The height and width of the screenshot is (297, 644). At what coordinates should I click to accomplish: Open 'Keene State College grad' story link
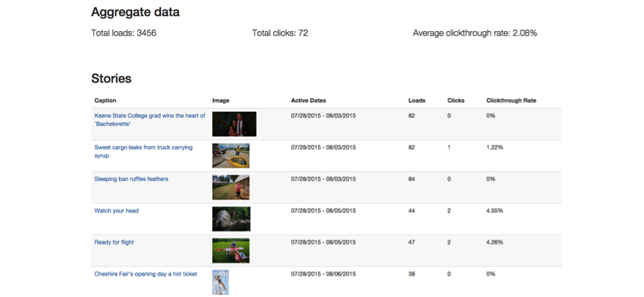pyautogui.click(x=149, y=120)
